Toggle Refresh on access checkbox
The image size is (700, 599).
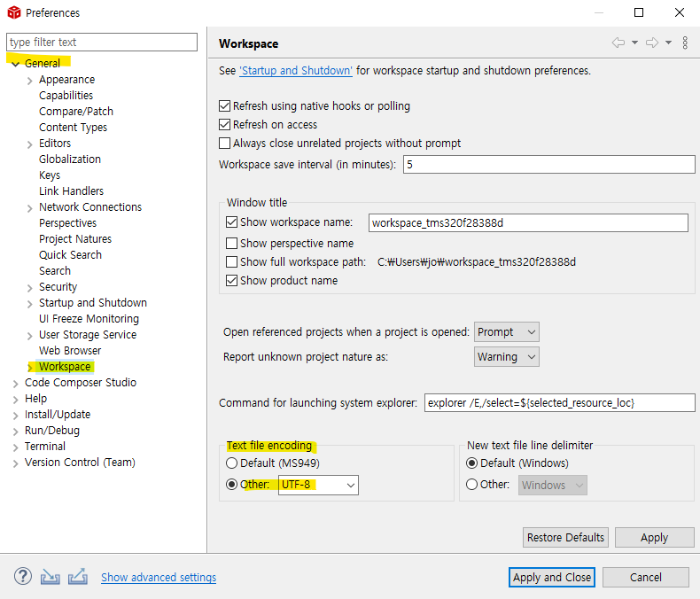click(x=224, y=125)
